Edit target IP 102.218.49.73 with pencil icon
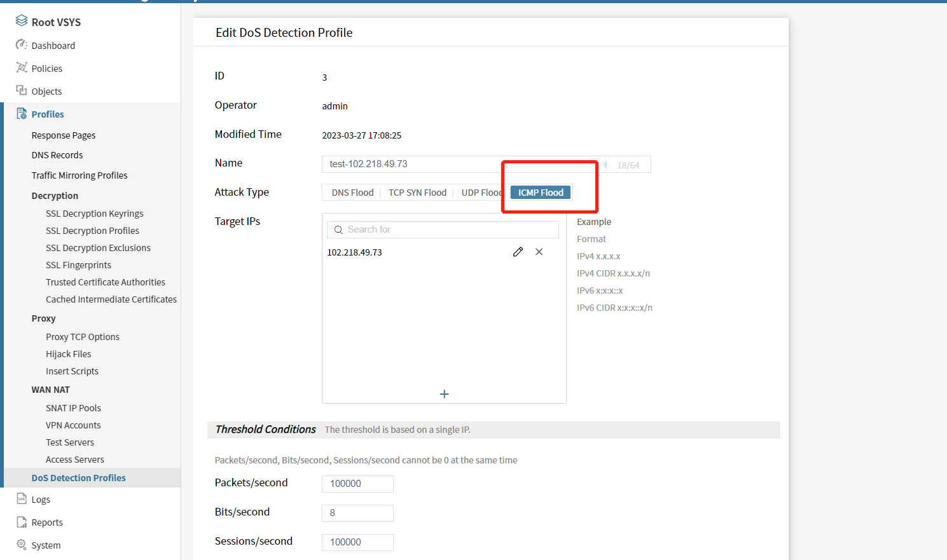Viewport: 947px width, 560px height. tap(518, 252)
